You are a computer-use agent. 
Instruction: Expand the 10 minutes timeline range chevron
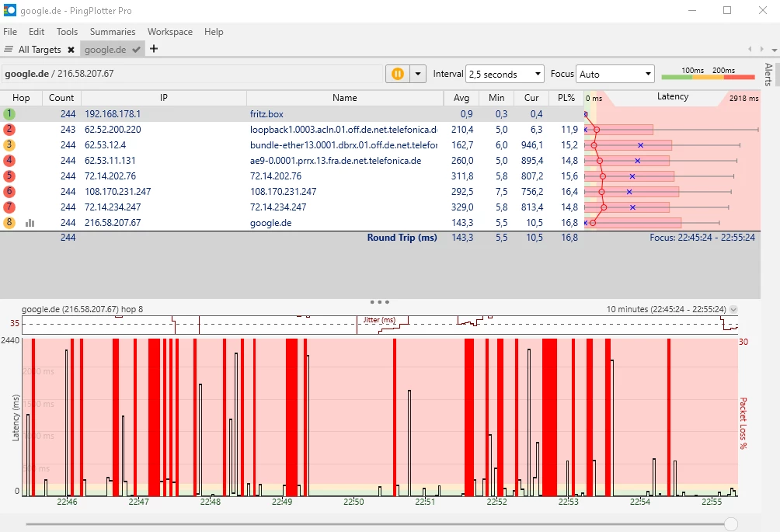point(733,309)
